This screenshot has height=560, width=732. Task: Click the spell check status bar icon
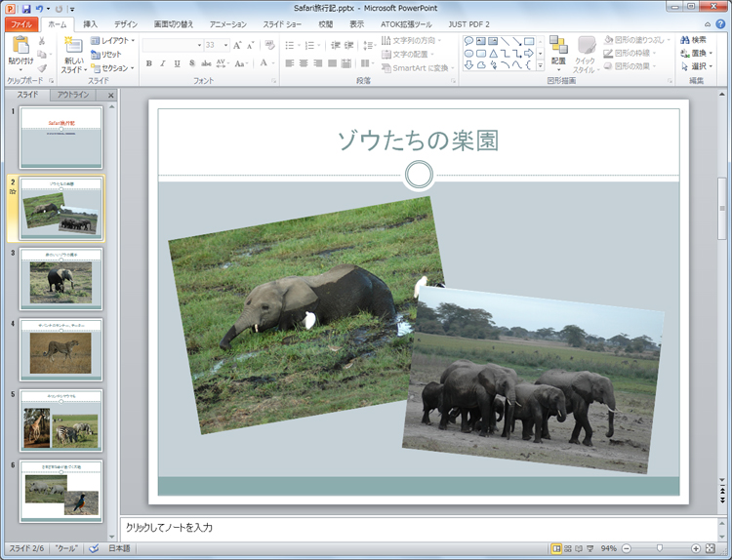pos(94,548)
